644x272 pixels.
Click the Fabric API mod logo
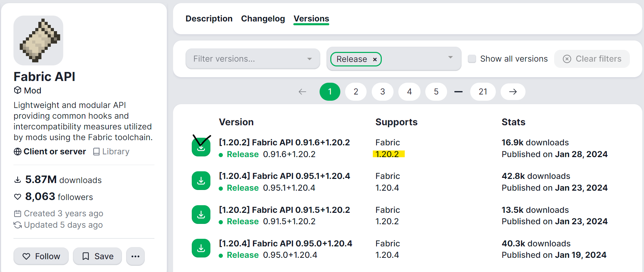(x=38, y=40)
